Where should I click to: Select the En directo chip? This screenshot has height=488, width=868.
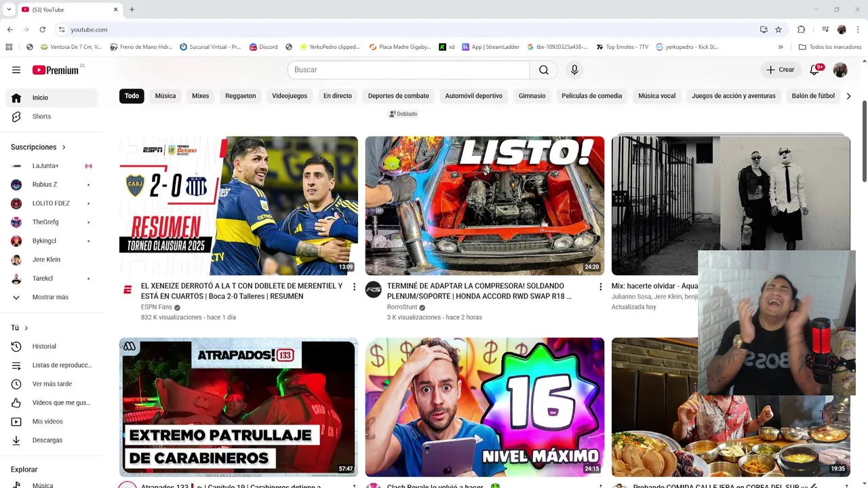[338, 96]
